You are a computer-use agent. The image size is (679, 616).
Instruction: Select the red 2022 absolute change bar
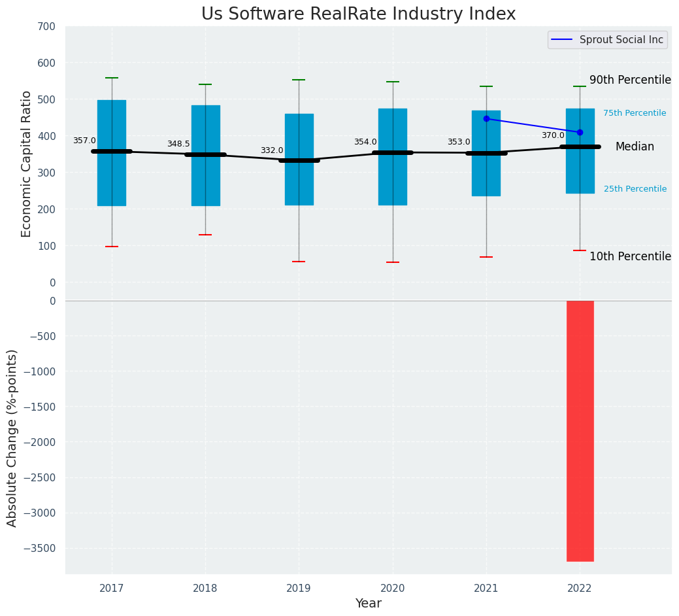pyautogui.click(x=580, y=431)
